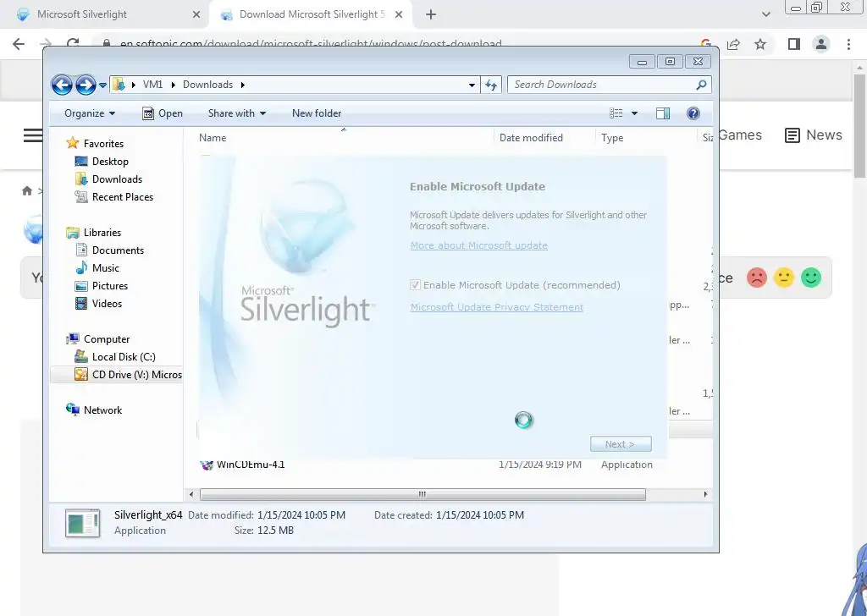This screenshot has width=867, height=616.
Task: Open the Organize menu
Action: tap(90, 113)
